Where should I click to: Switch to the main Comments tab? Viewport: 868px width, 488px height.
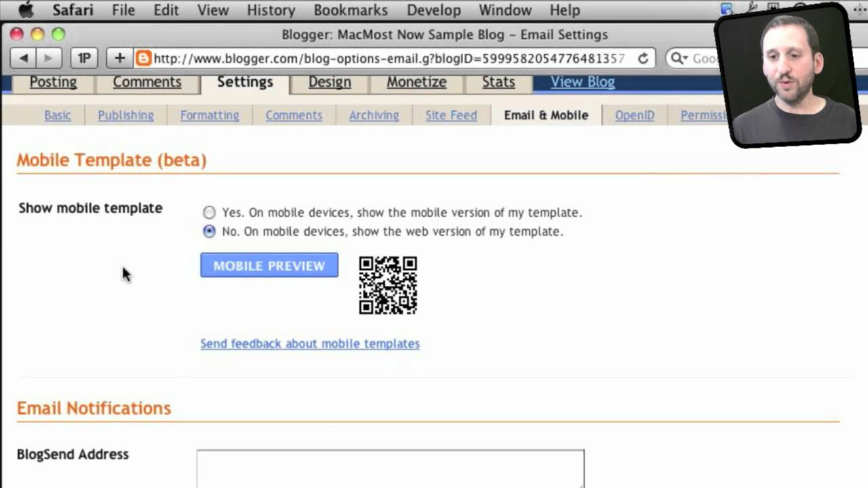click(x=147, y=82)
